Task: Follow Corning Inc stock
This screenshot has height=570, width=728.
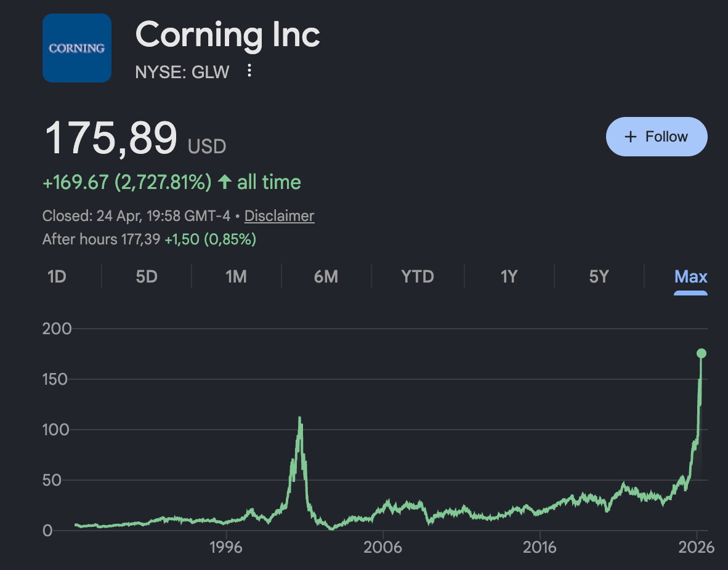Action: tap(657, 137)
